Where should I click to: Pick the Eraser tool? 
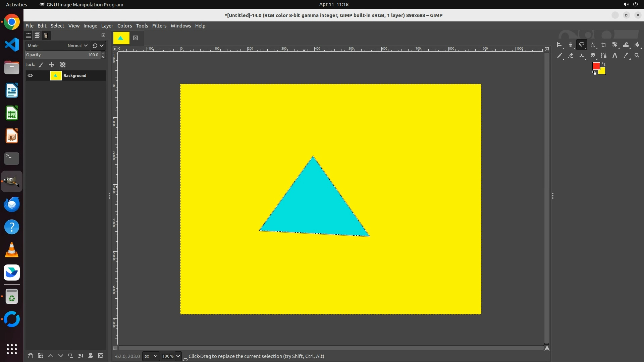click(571, 56)
